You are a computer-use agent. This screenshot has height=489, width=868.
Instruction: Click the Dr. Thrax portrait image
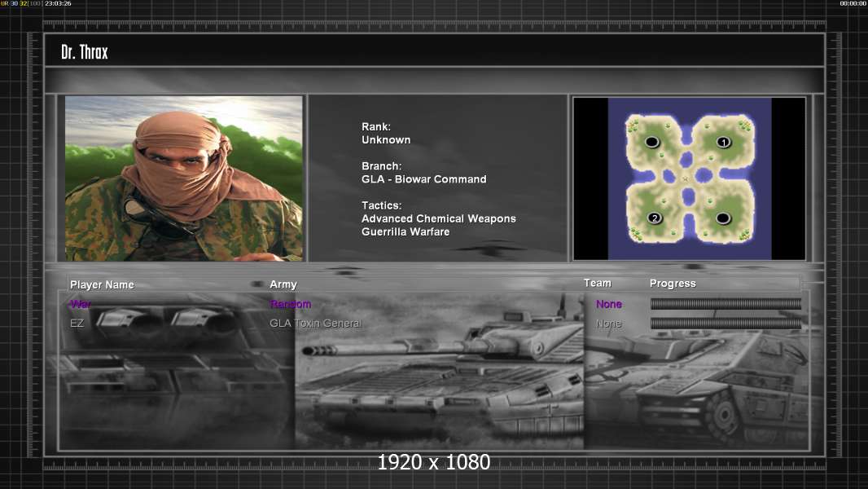184,178
